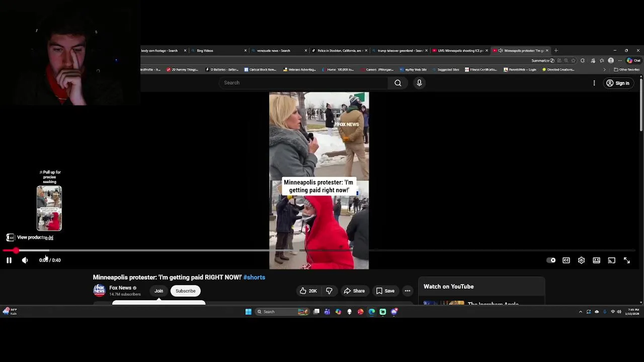Open the weather widget on taskbar
The height and width of the screenshot is (362, 644).
[x=10, y=312]
